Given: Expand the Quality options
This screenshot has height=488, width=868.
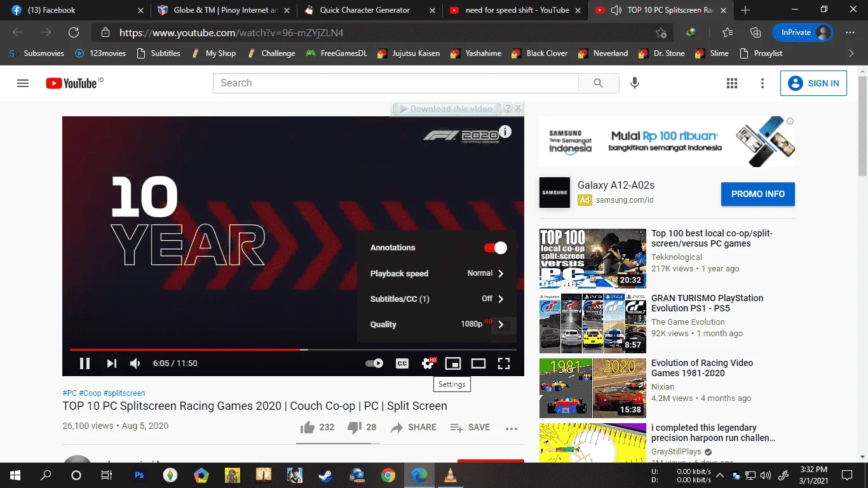Looking at the screenshot, I should tap(437, 324).
